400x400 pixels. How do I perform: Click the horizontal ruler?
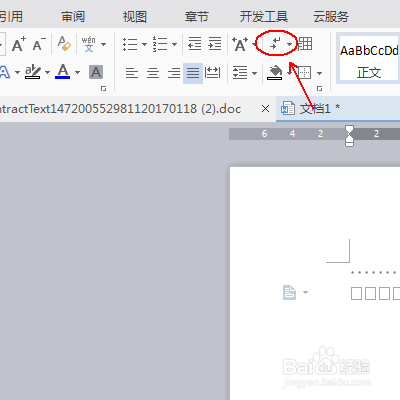[314, 134]
